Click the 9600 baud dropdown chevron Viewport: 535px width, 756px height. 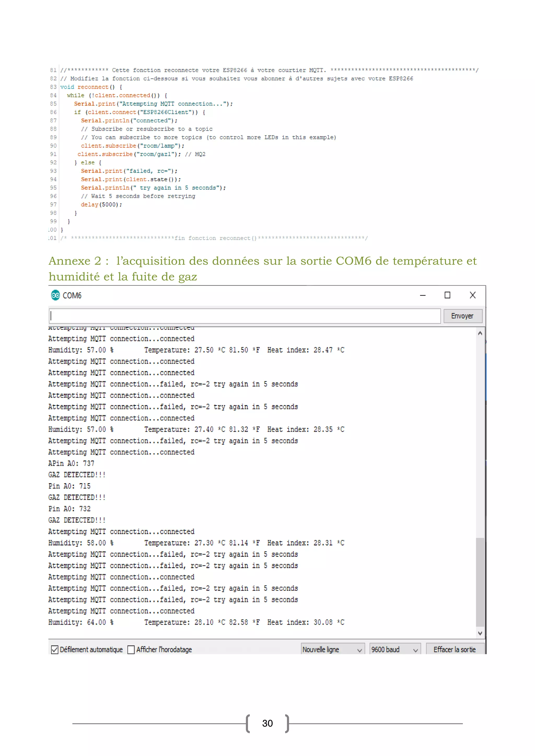pos(415,650)
